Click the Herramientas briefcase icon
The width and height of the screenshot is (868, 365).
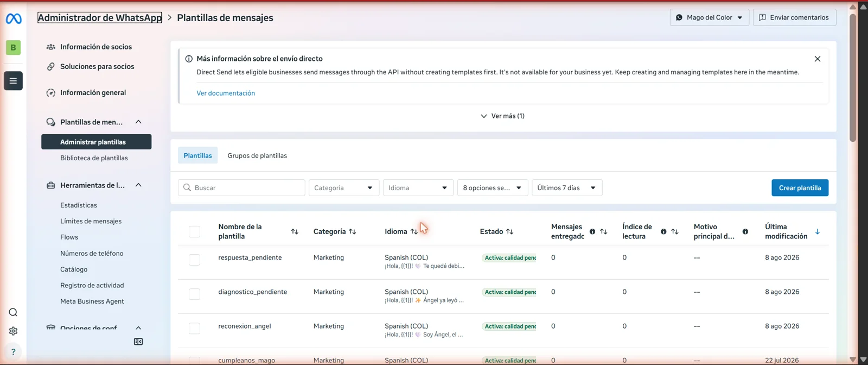[51, 185]
